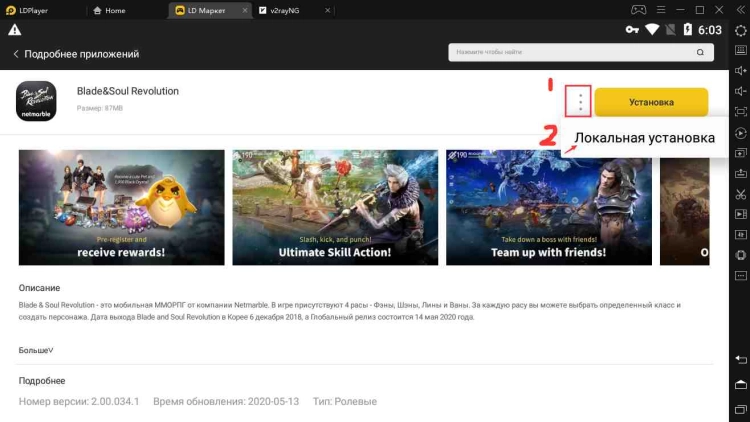Expand description with БольшеV
This screenshot has height=422, width=750.
tap(36, 350)
